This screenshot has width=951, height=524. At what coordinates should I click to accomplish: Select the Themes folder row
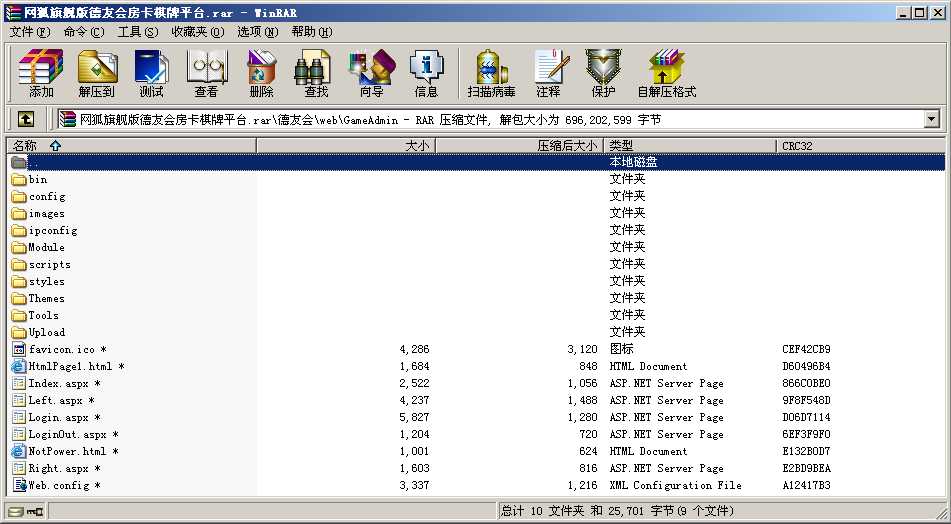[476, 298]
